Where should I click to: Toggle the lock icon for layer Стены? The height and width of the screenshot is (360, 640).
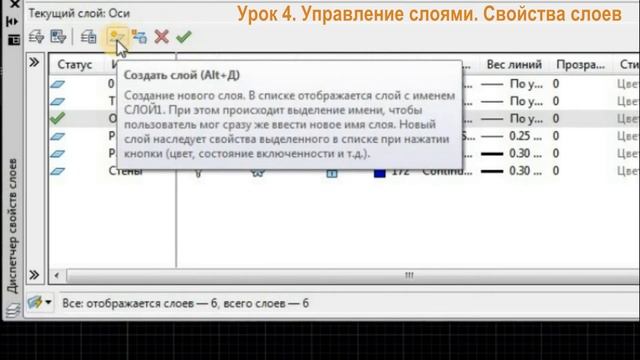point(332,173)
